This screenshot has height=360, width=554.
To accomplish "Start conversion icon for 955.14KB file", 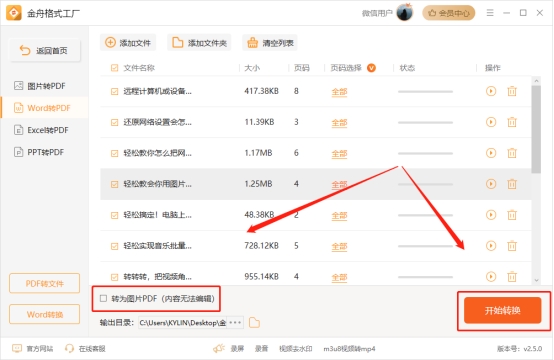I will 491,277.
